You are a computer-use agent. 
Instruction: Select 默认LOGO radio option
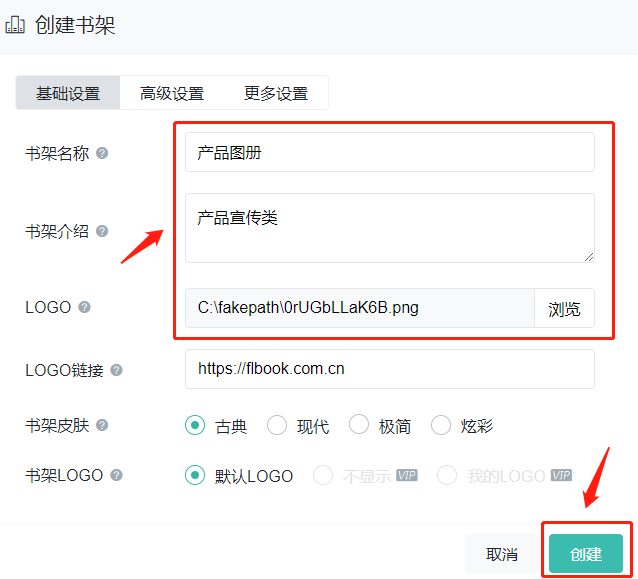pyautogui.click(x=195, y=475)
